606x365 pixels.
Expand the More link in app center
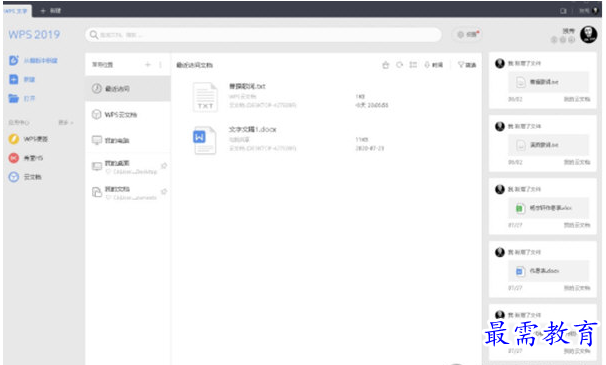pos(66,123)
